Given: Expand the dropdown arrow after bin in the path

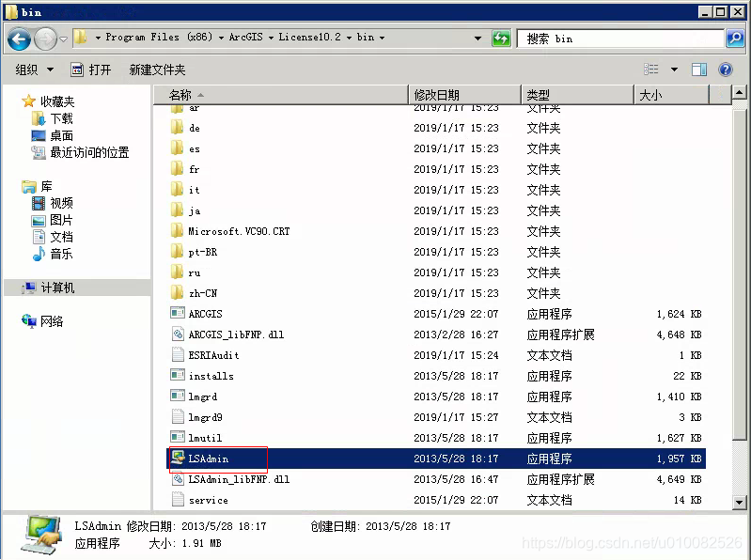Looking at the screenshot, I should coord(382,38).
